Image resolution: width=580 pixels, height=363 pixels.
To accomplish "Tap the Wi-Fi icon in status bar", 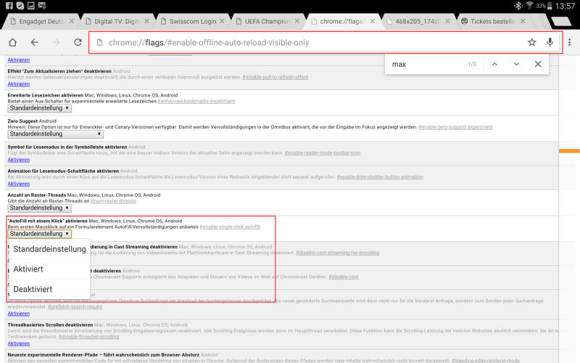I will click(530, 6).
